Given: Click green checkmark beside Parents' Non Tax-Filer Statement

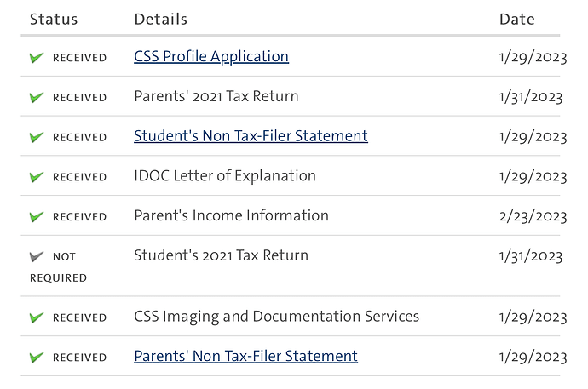Looking at the screenshot, I should 37,358.
